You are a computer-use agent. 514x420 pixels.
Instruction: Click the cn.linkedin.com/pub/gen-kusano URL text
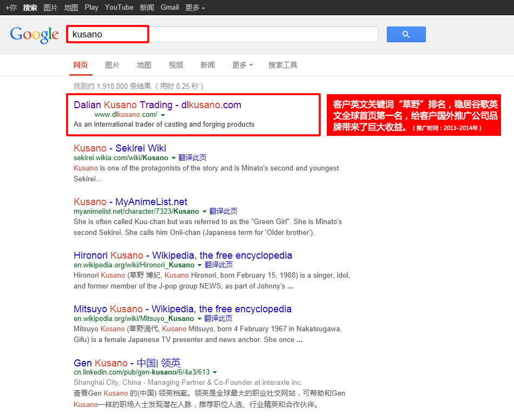coord(142,372)
